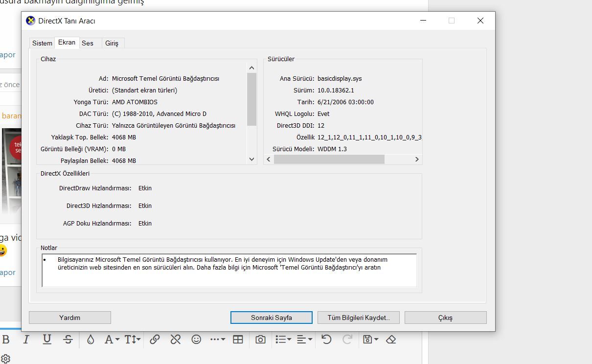This screenshot has width=592, height=364.
Task: Select the Ekran tab
Action: click(67, 42)
